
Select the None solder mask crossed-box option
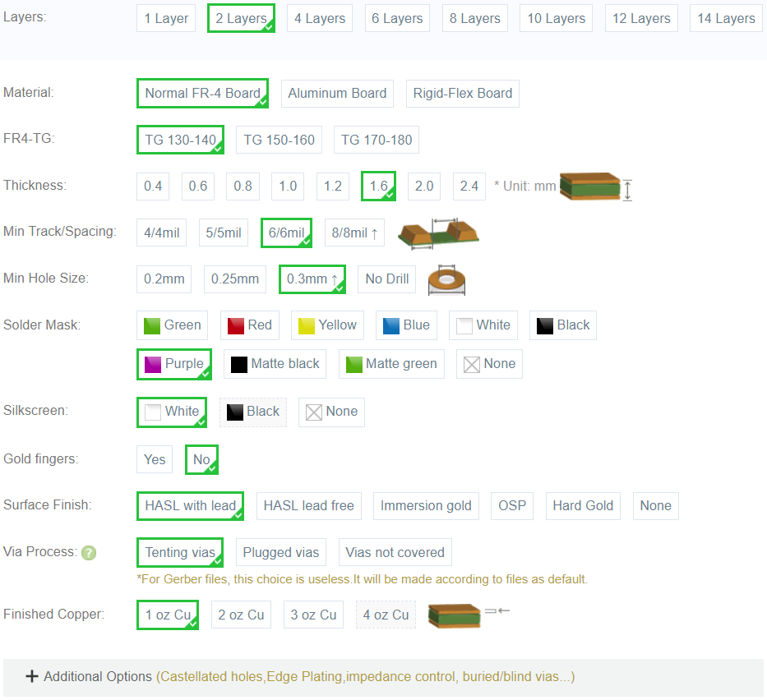(x=489, y=364)
